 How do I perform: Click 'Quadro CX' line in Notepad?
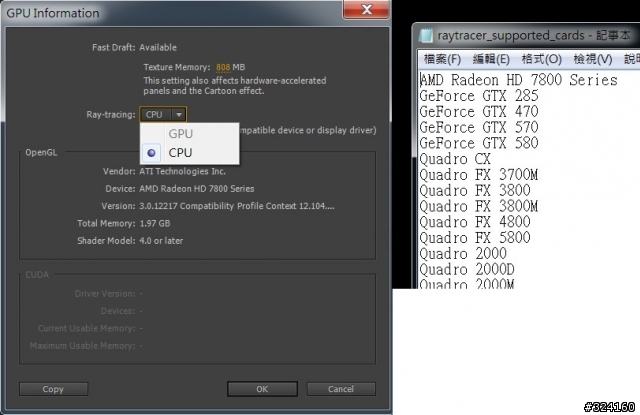[x=455, y=159]
